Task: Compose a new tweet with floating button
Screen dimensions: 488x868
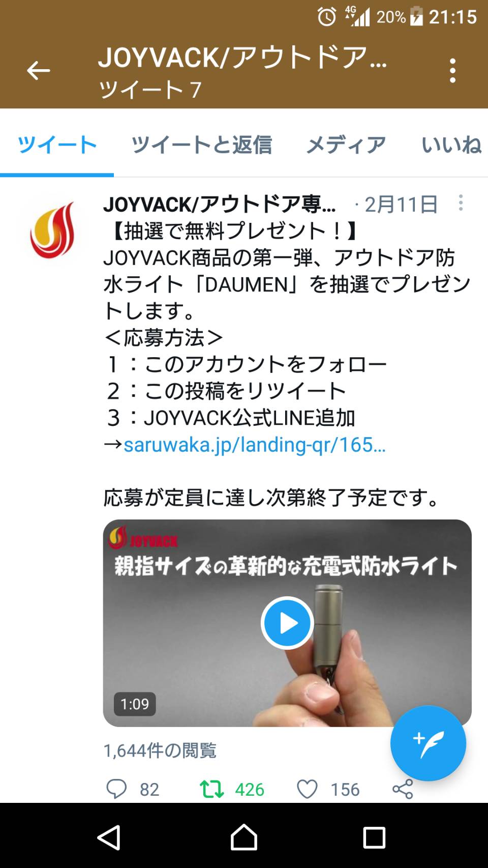Action: tap(428, 743)
